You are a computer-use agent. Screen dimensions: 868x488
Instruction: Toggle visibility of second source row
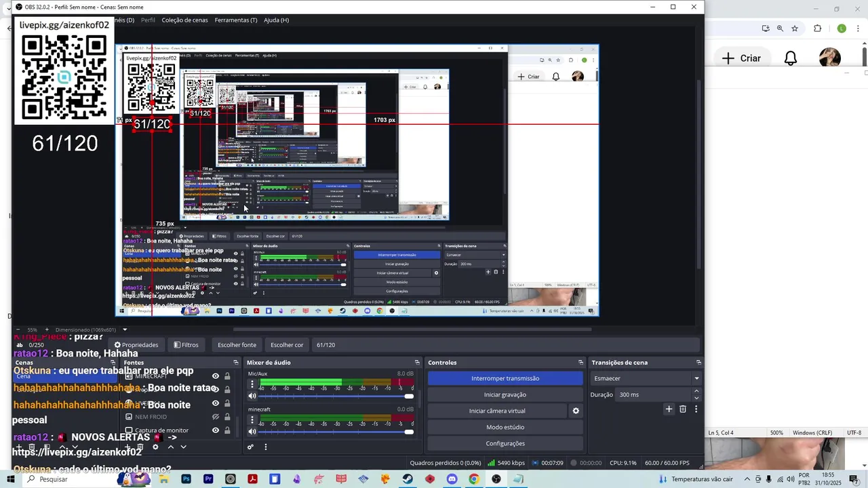[216, 390]
